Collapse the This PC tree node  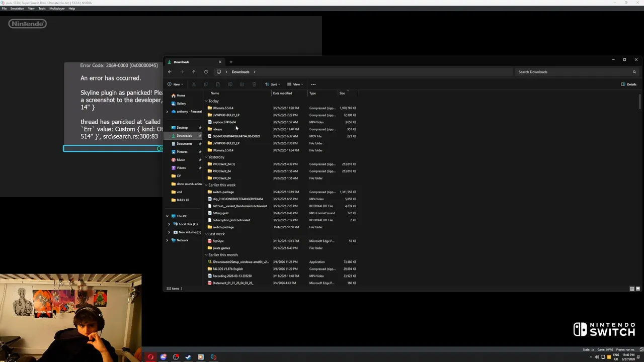(x=168, y=216)
